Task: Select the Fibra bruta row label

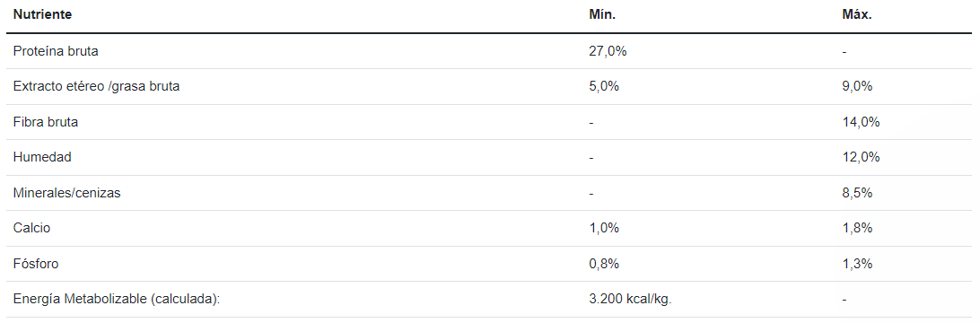Action: pos(46,122)
